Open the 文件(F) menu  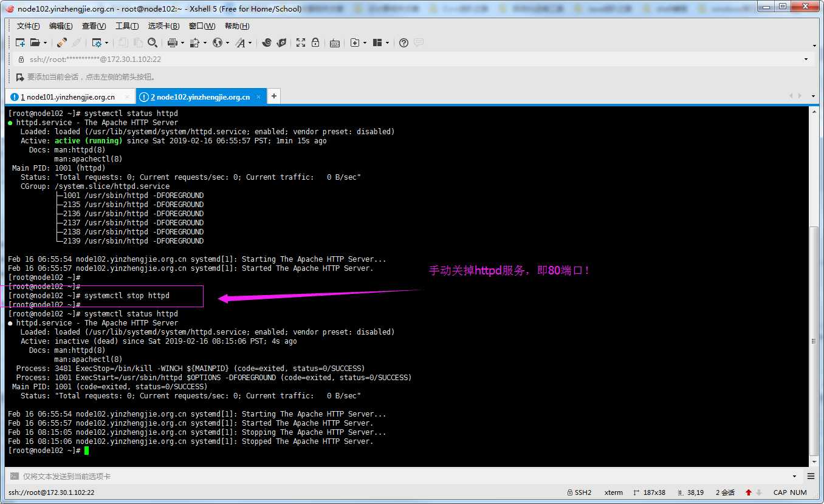(29, 26)
